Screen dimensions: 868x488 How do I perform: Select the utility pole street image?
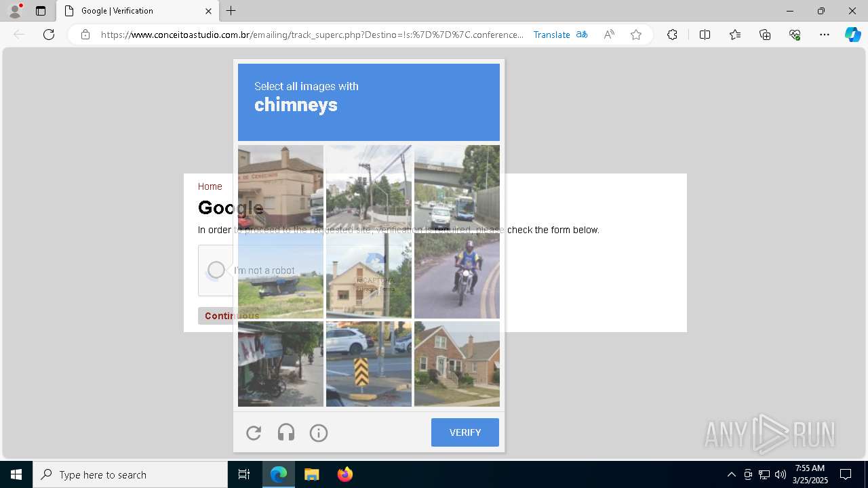[x=369, y=188]
